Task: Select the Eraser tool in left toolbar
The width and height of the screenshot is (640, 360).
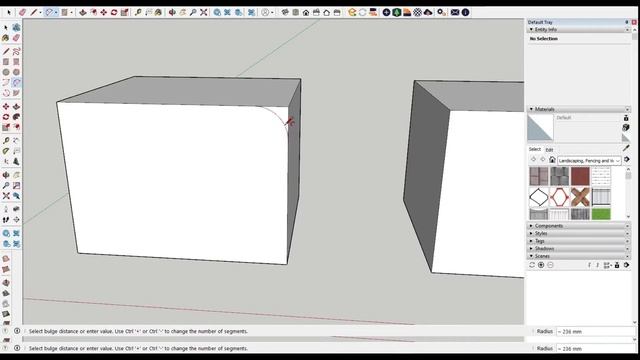Action: point(16,38)
